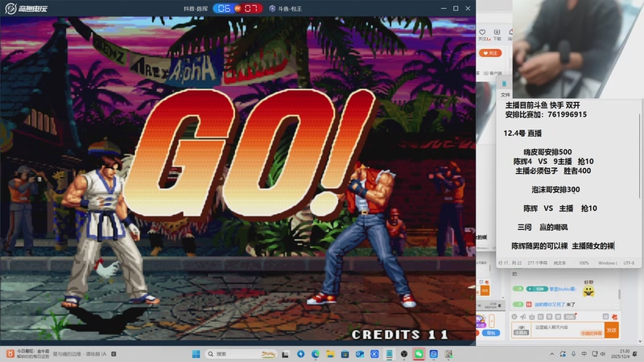Click the 抖音-陈辉 label in the game title bar

[x=196, y=9]
